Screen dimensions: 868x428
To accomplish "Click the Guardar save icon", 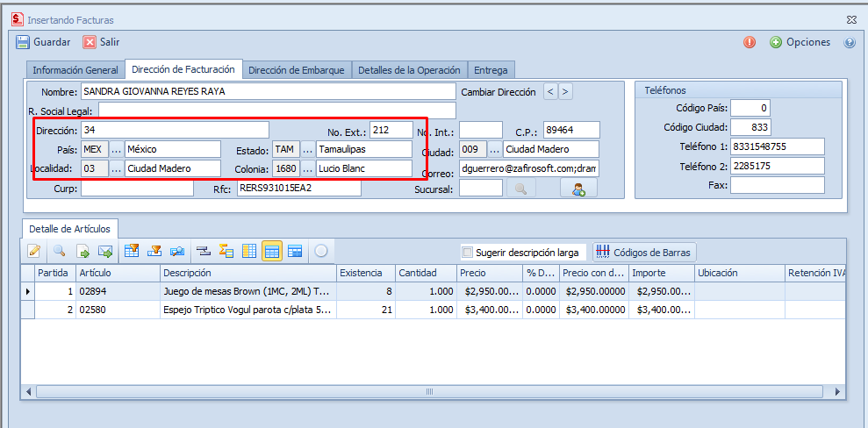I will coord(24,42).
